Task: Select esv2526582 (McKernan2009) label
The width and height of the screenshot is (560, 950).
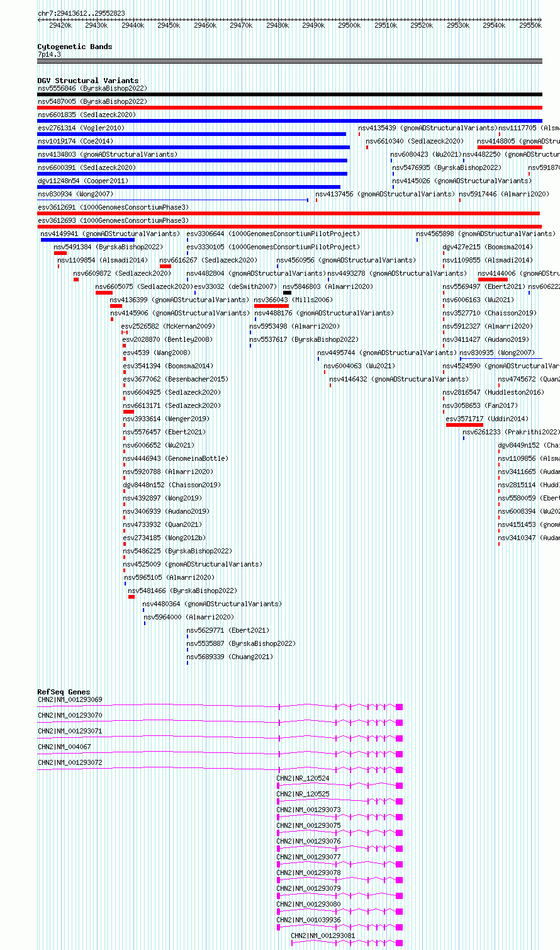Action: [x=168, y=326]
